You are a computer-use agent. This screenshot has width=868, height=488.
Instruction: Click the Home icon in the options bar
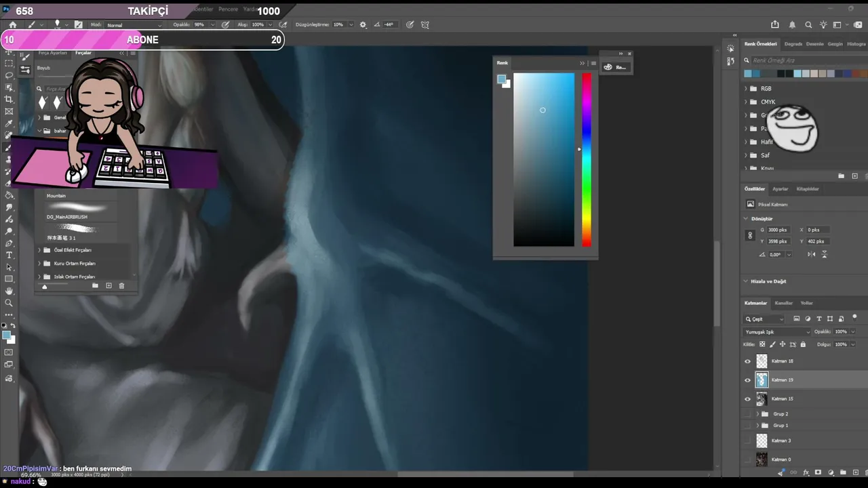click(12, 25)
